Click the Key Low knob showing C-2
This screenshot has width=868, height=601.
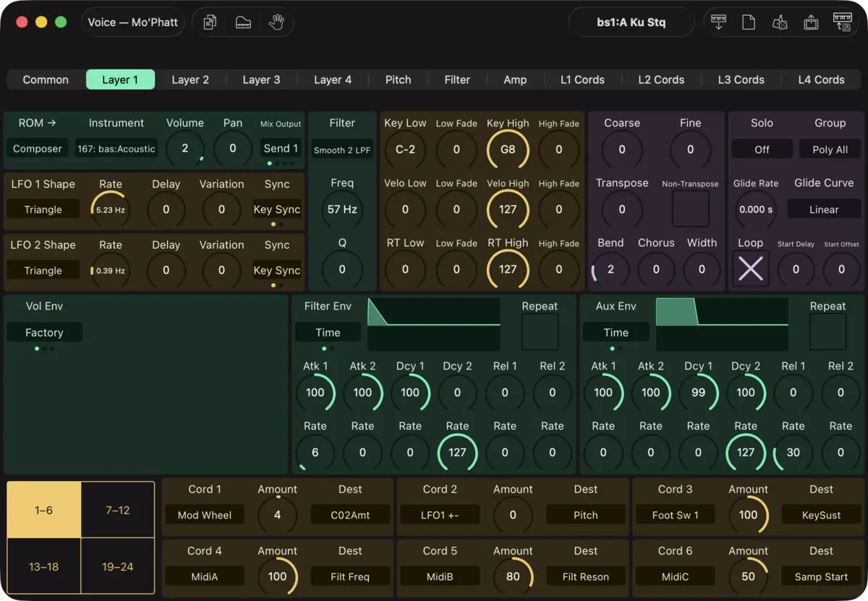click(405, 150)
